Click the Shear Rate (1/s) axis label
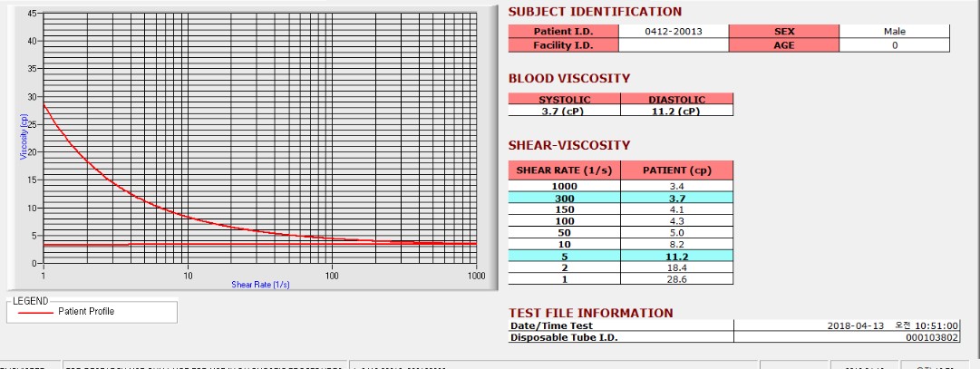The image size is (980, 369). (x=260, y=285)
